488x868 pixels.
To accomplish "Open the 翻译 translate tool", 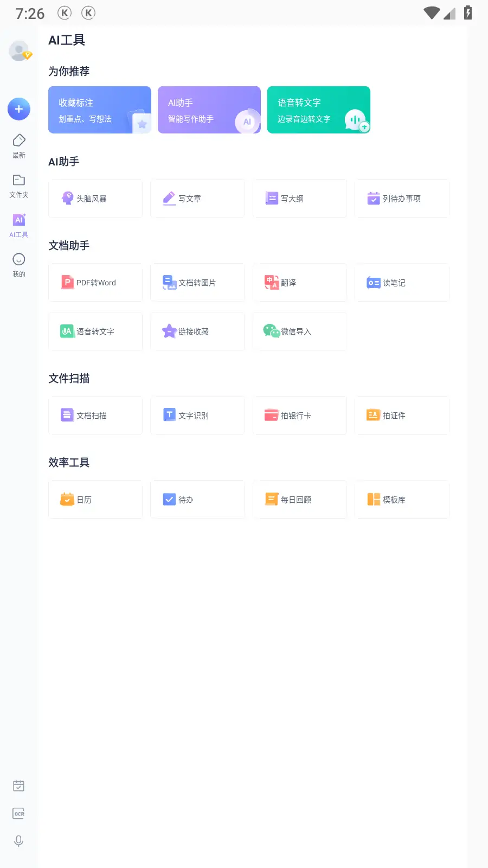I will 300,283.
